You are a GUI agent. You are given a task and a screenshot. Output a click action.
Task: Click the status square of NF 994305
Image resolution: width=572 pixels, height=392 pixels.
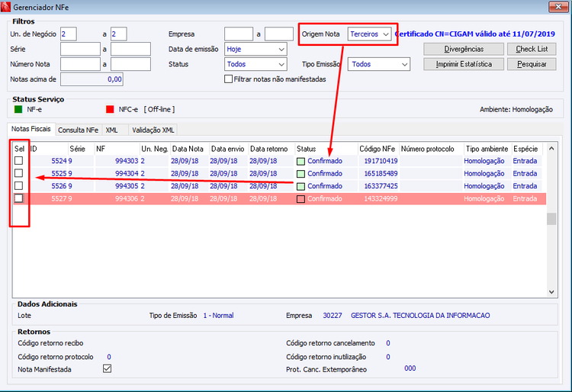(300, 186)
